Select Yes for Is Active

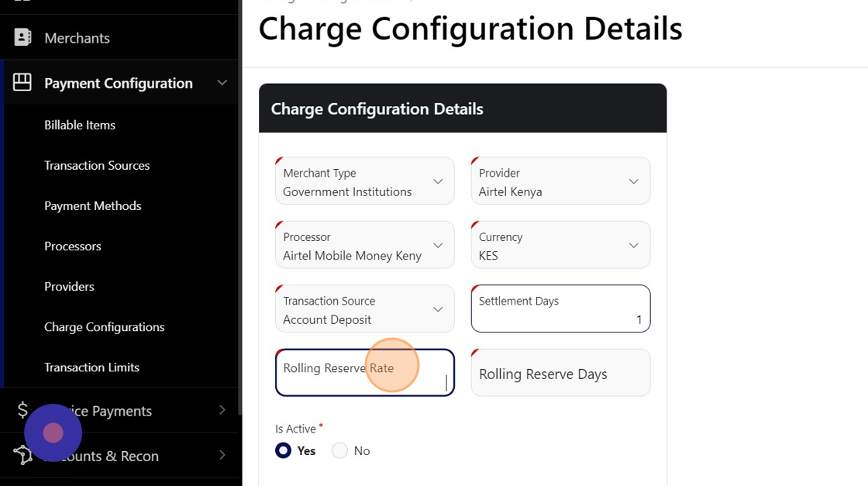284,450
